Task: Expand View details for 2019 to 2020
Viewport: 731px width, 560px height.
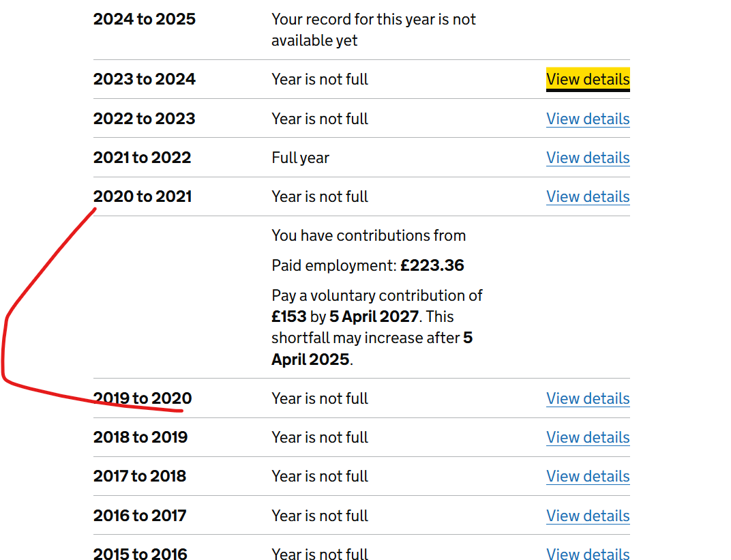Action: 588,398
